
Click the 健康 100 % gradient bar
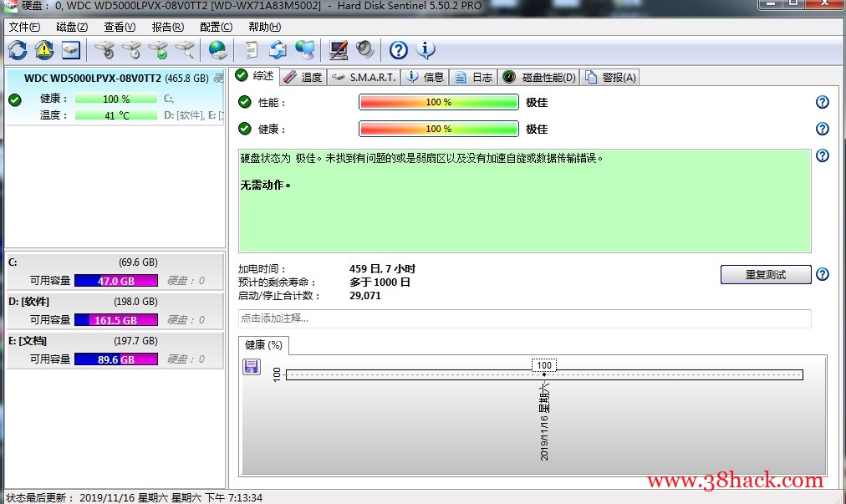click(x=439, y=129)
